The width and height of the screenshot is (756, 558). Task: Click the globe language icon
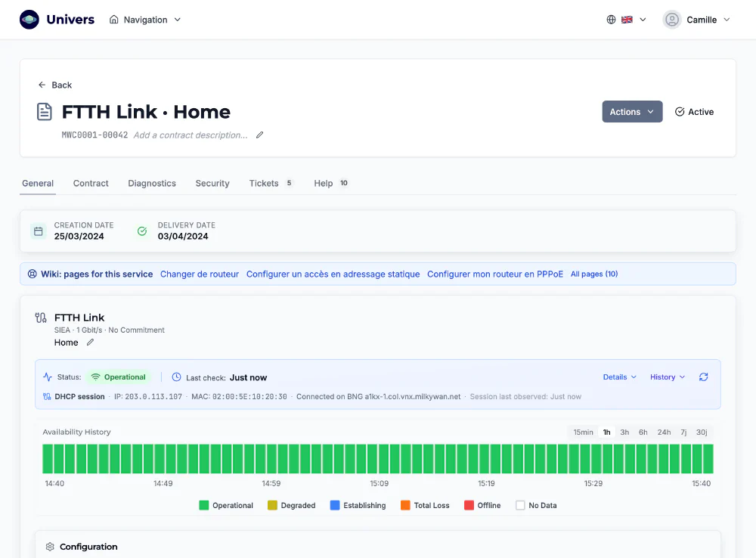point(611,20)
